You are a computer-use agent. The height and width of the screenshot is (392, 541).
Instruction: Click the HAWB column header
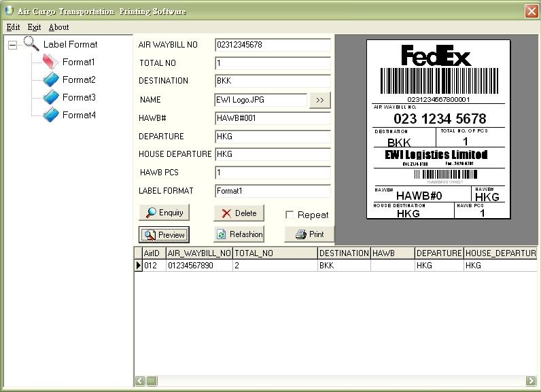pyautogui.click(x=393, y=253)
